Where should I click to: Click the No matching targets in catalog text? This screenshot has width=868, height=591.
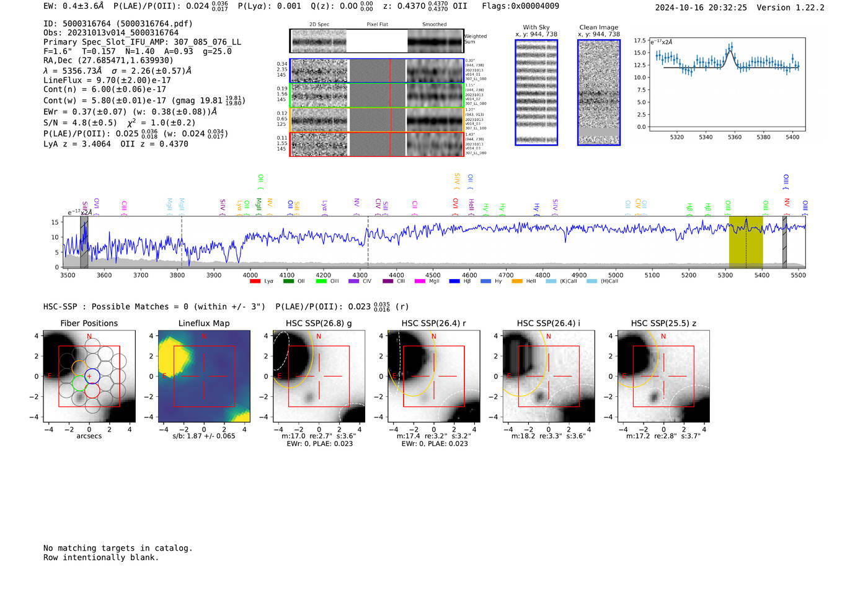(x=118, y=548)
